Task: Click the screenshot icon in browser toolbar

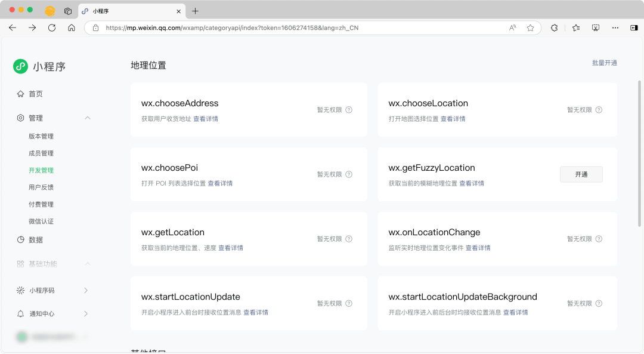Action: (596, 28)
